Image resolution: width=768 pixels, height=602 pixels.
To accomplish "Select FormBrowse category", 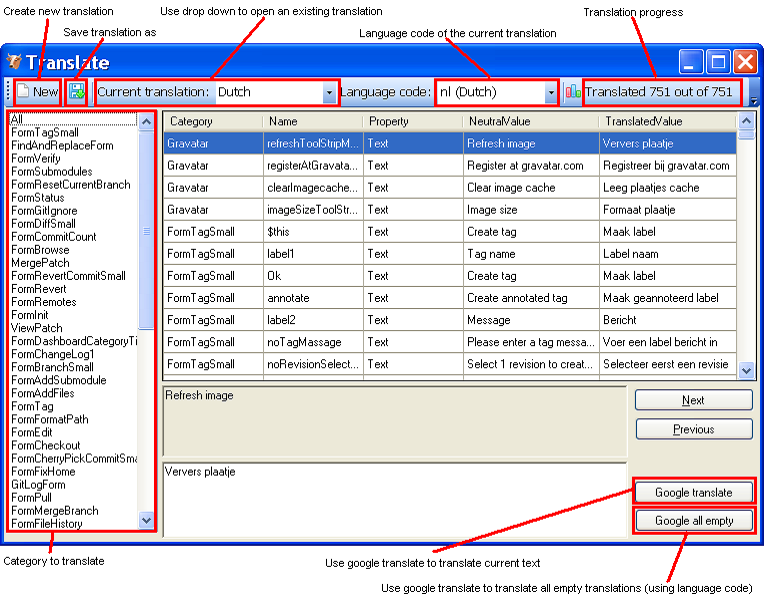I will coord(73,250).
